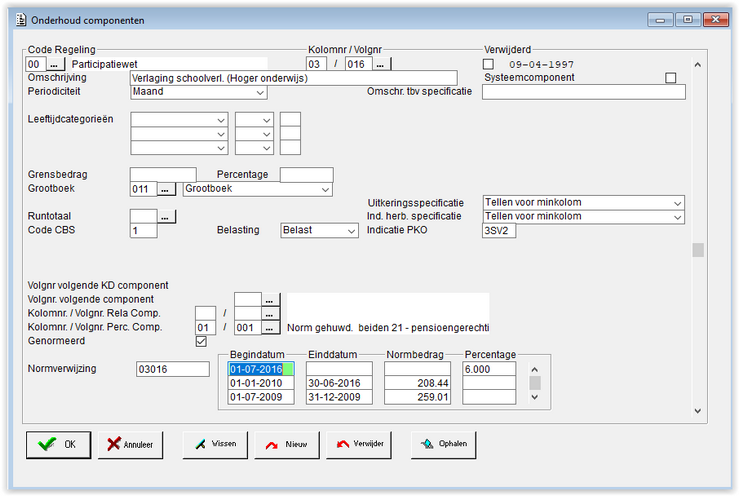Viewport: 739px width, 496px height.
Task: Open the Grootboek type dropdown
Action: [257, 189]
